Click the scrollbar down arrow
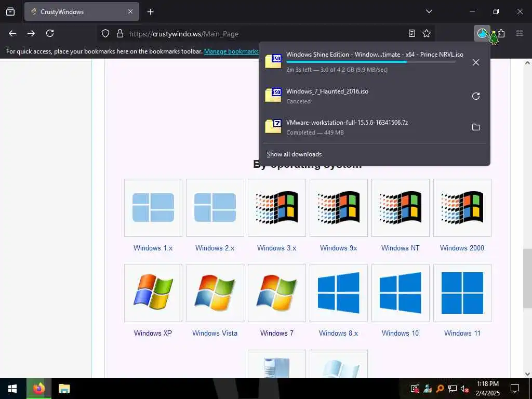 [527, 374]
